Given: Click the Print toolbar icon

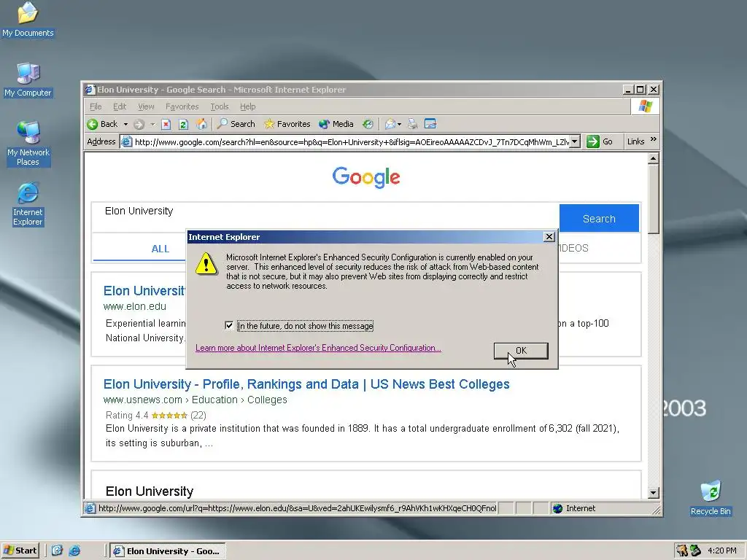Looking at the screenshot, I should pyautogui.click(x=413, y=124).
